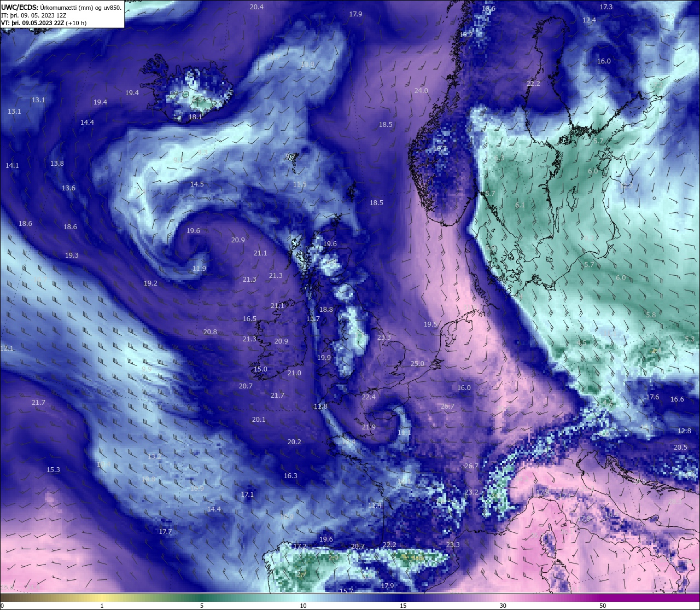Viewport: 700px width, 610px height.
Task: Click the 20.5 value at the right edge
Action: point(680,448)
